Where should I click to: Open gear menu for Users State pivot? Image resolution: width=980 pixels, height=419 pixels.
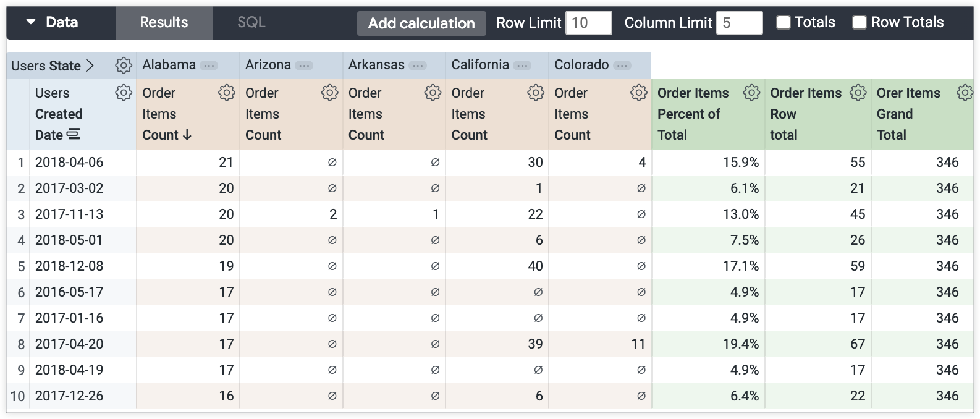click(124, 65)
